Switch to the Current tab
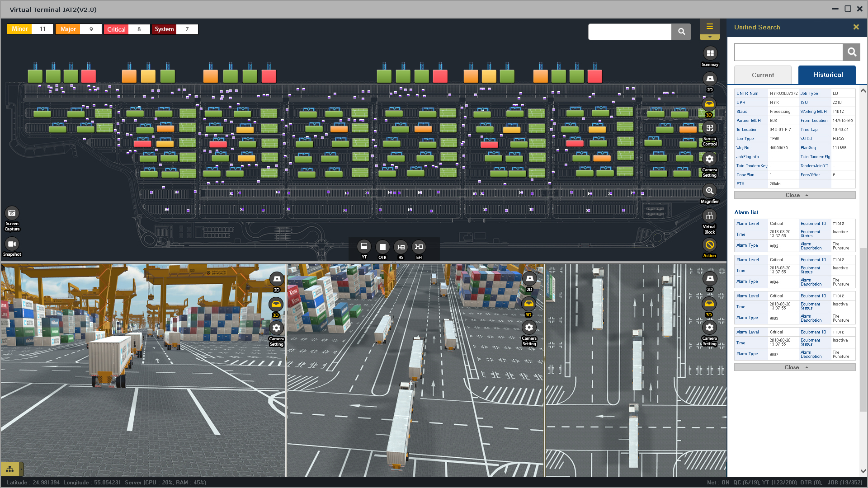 pyautogui.click(x=763, y=75)
